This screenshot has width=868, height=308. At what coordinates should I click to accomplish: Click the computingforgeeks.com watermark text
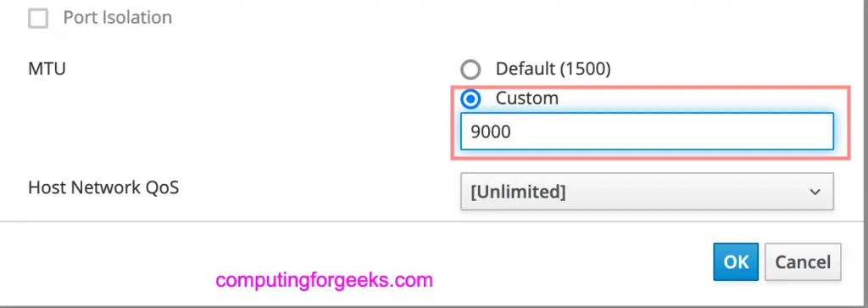click(x=324, y=280)
